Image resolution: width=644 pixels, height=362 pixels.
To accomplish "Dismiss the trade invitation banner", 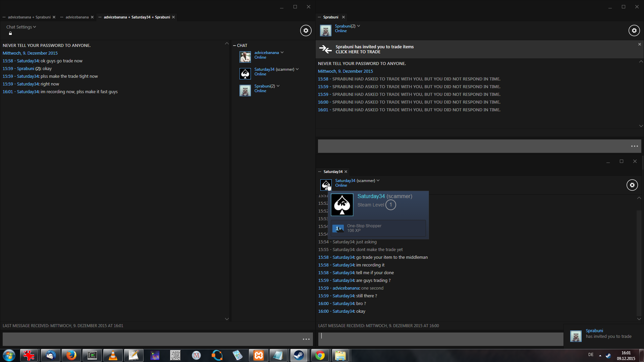I will 639,44.
